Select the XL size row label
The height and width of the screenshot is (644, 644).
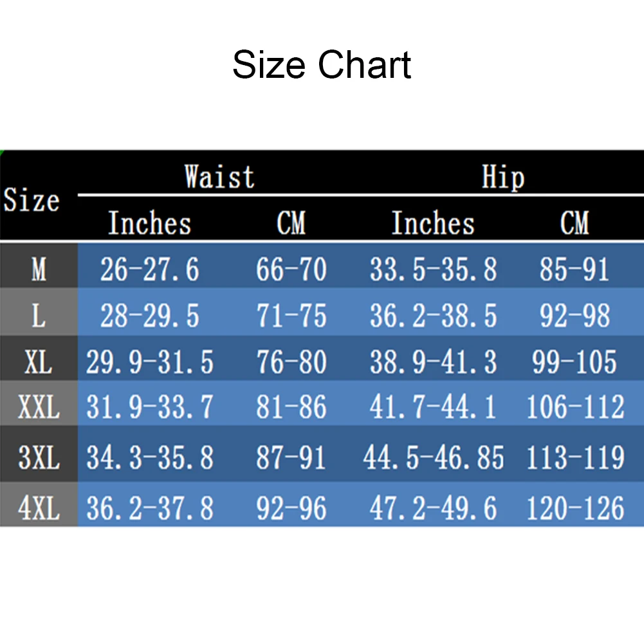click(39, 362)
